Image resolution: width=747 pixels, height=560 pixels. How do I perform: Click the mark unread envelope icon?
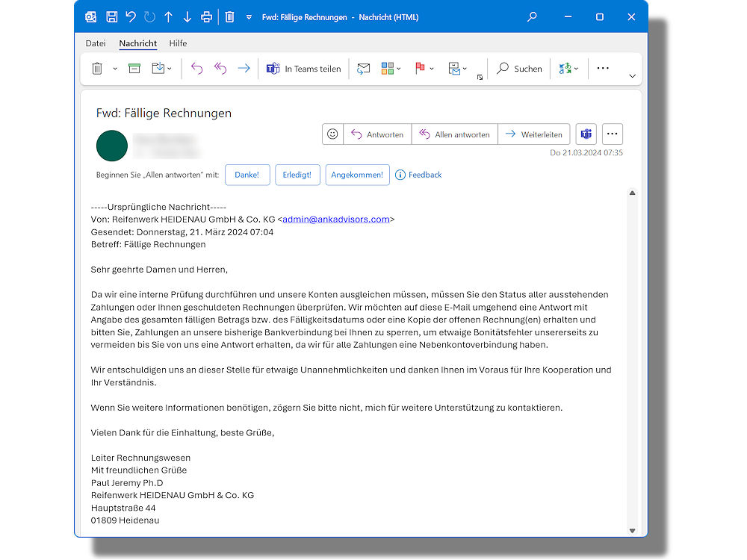(x=364, y=69)
